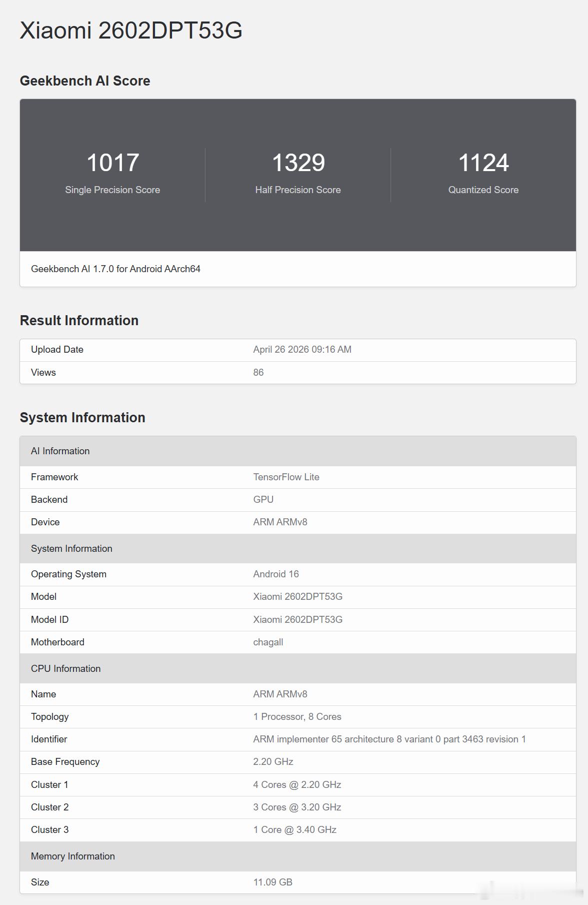588x905 pixels.
Task: Select the 1124 quantized score value
Action: click(x=483, y=163)
